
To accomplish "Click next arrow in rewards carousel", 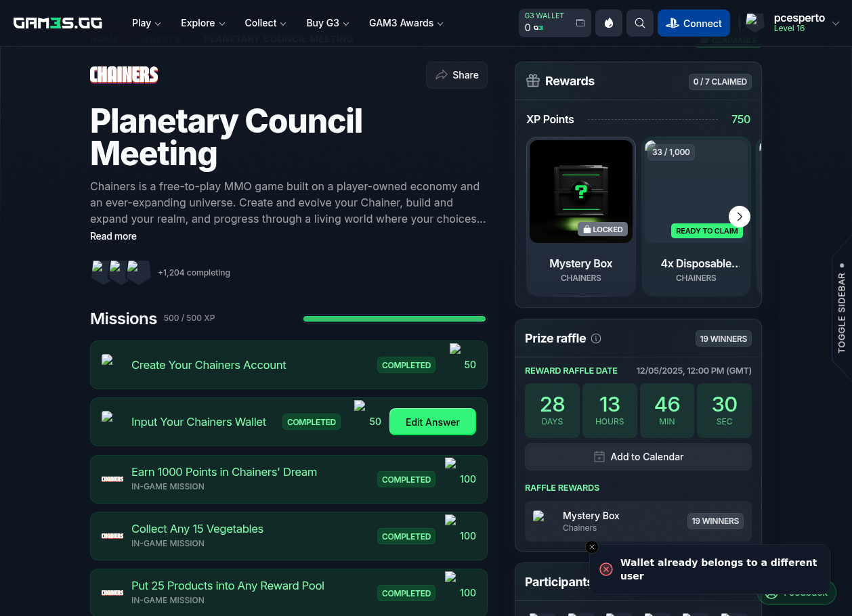I will pyautogui.click(x=739, y=217).
